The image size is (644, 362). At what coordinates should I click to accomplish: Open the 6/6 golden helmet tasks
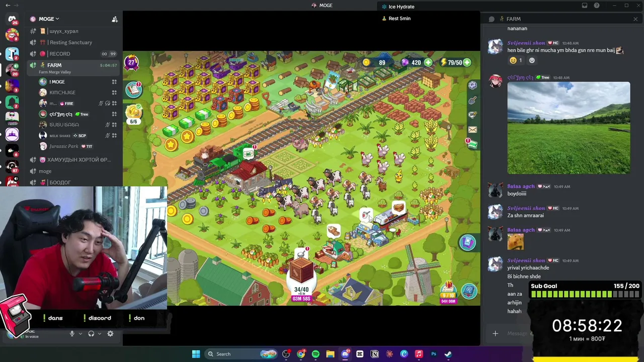coord(133,114)
